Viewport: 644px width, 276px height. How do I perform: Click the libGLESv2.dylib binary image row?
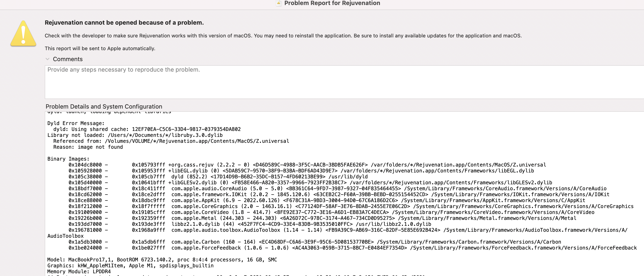coord(310,182)
